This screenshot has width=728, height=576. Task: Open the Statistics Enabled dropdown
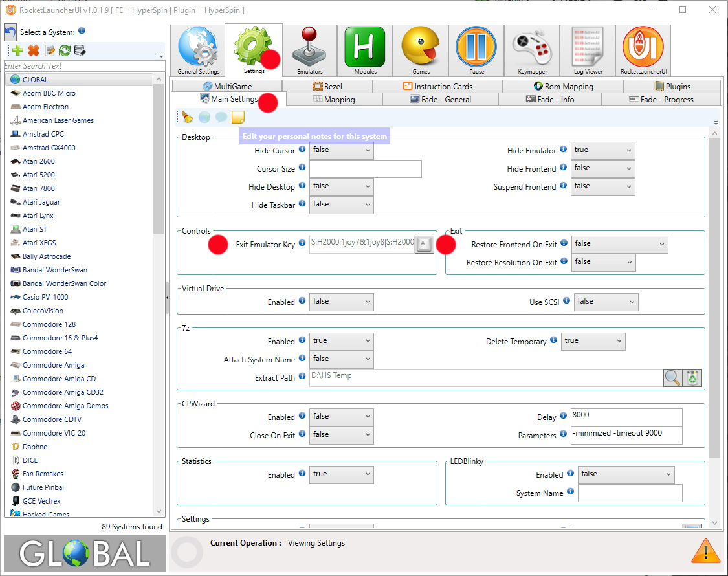[341, 474]
